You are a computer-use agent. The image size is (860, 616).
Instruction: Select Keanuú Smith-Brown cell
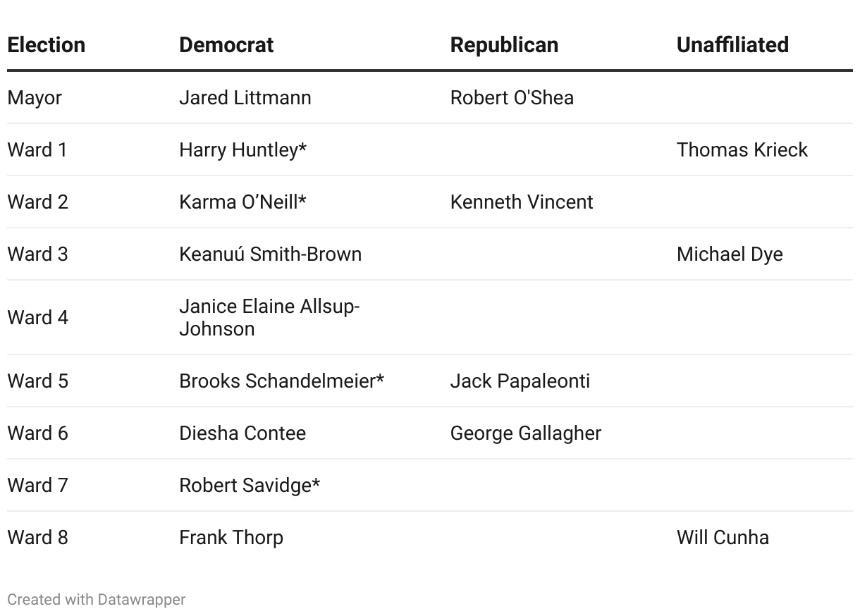point(270,254)
